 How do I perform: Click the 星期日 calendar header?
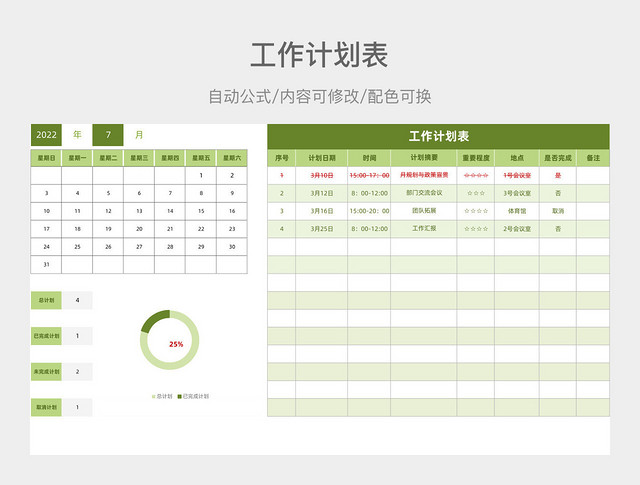[x=46, y=158]
